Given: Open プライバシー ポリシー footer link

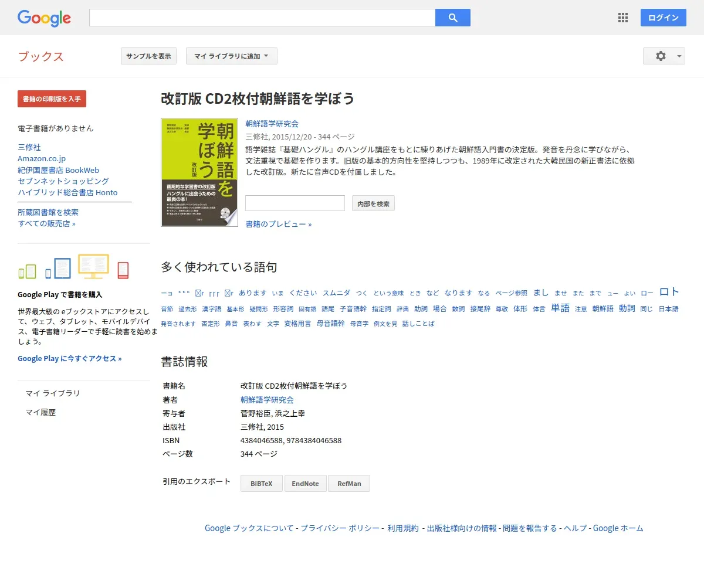Looking at the screenshot, I should pyautogui.click(x=340, y=528).
